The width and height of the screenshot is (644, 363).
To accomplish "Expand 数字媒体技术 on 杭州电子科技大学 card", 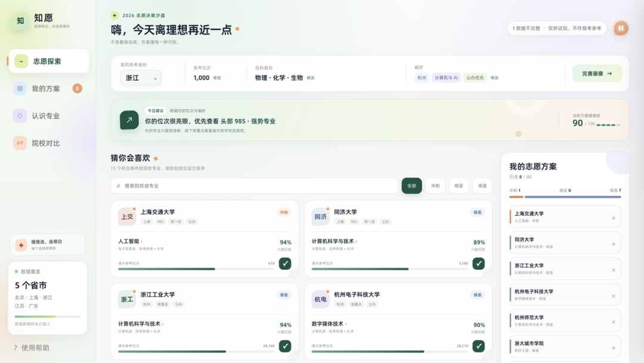I will [x=329, y=324].
